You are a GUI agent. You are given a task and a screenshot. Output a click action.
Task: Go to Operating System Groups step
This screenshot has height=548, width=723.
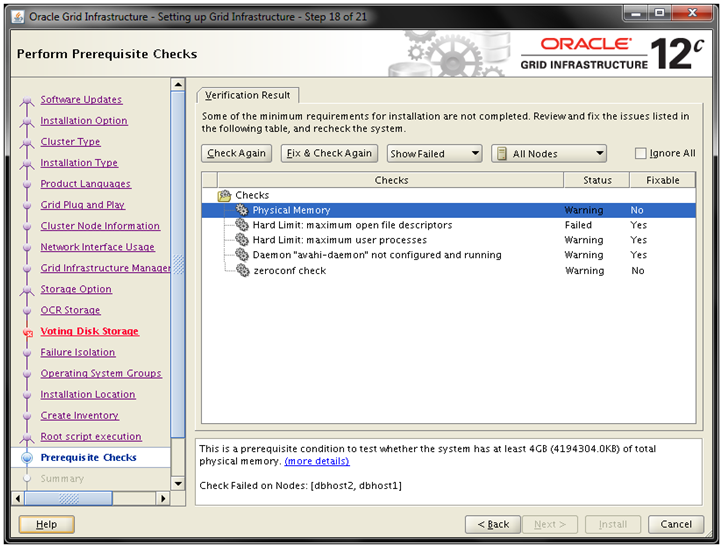click(x=101, y=373)
